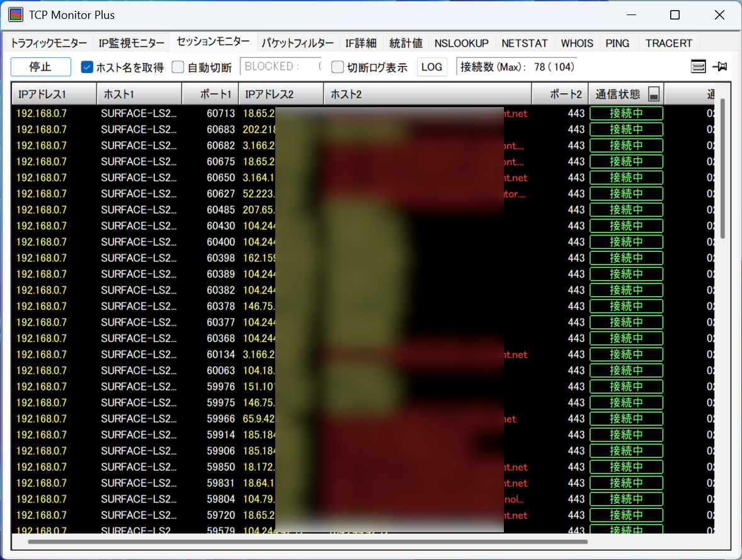The height and width of the screenshot is (560, 742).
Task: Sort by ホスト2 column header
Action: [428, 94]
